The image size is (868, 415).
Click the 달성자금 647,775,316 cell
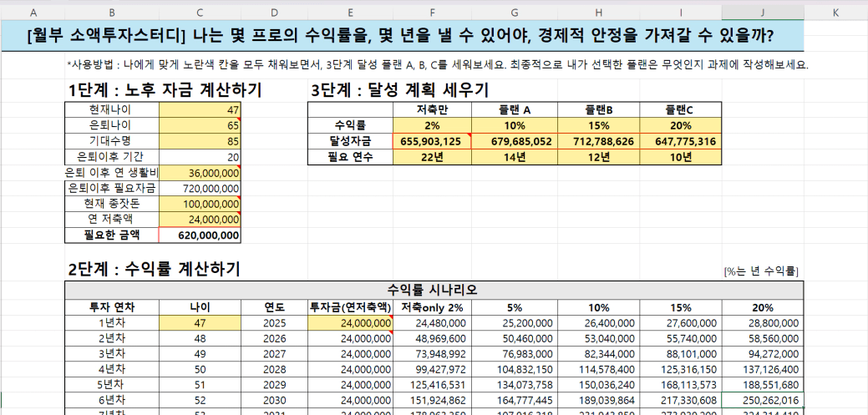(681, 141)
